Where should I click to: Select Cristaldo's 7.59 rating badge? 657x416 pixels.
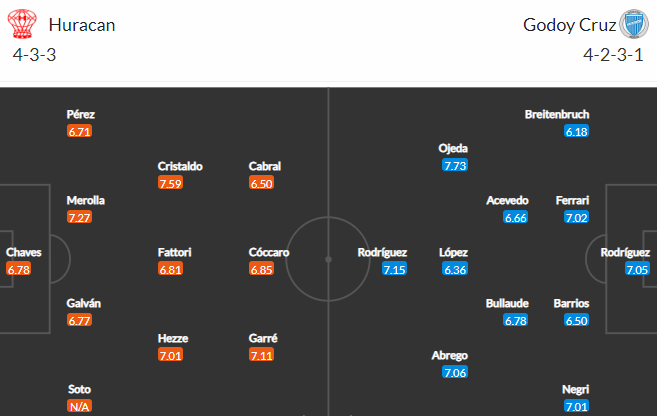click(x=171, y=183)
